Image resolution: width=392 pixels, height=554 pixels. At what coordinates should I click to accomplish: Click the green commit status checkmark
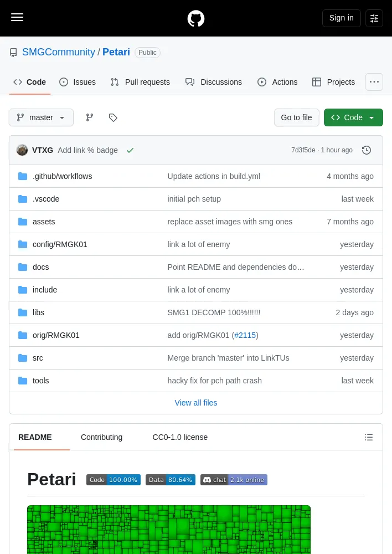click(x=130, y=151)
